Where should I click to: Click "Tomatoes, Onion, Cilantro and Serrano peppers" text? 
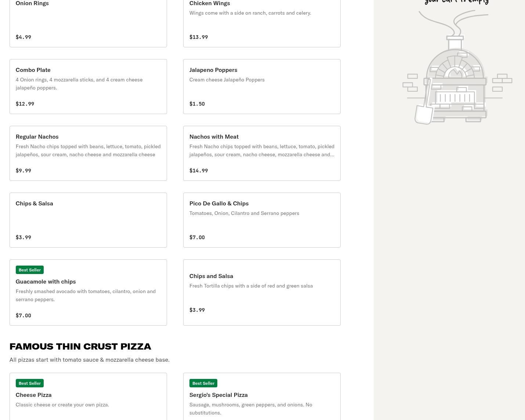[x=244, y=213]
